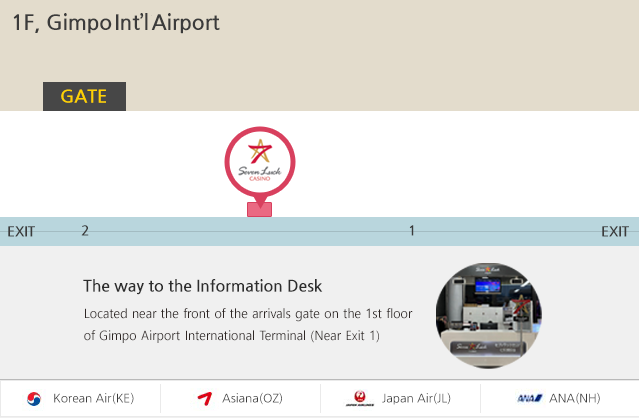Click the left EXIT label
The width and height of the screenshot is (639, 418).
point(21,232)
